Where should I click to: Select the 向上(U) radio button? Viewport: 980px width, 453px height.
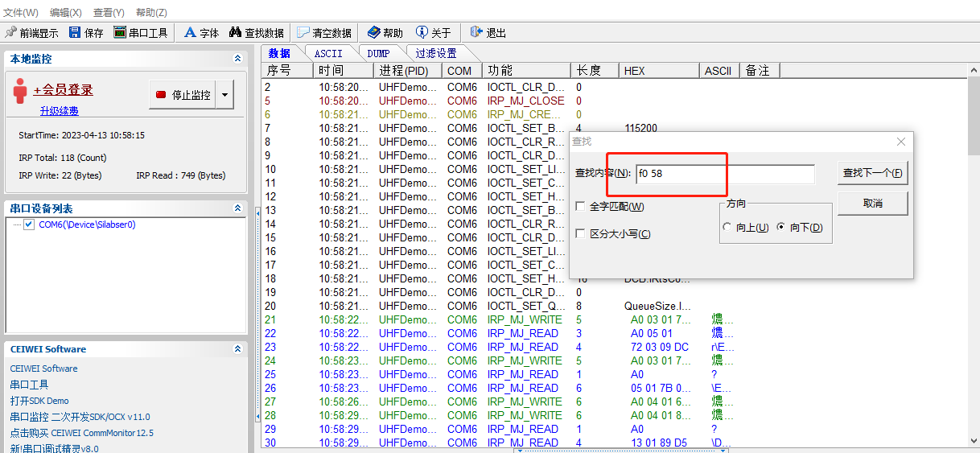coord(728,228)
